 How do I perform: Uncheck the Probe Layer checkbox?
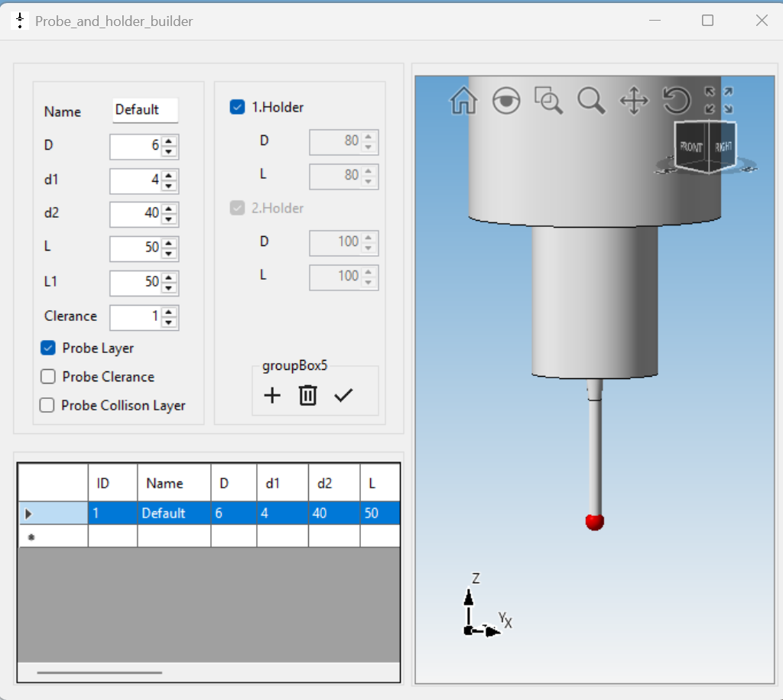(47, 348)
